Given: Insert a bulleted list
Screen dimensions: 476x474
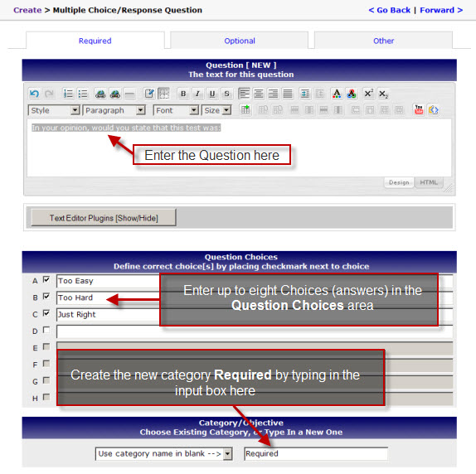Looking at the screenshot, I should [x=83, y=94].
